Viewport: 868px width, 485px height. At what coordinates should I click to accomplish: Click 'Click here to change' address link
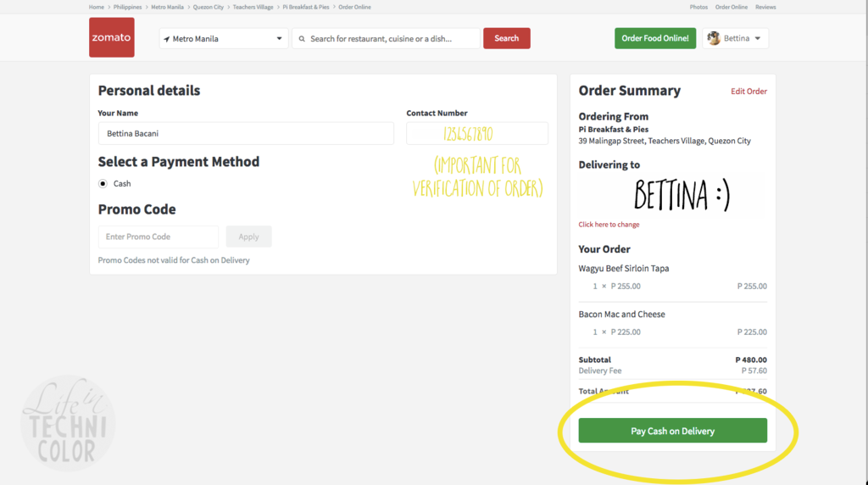click(x=609, y=224)
